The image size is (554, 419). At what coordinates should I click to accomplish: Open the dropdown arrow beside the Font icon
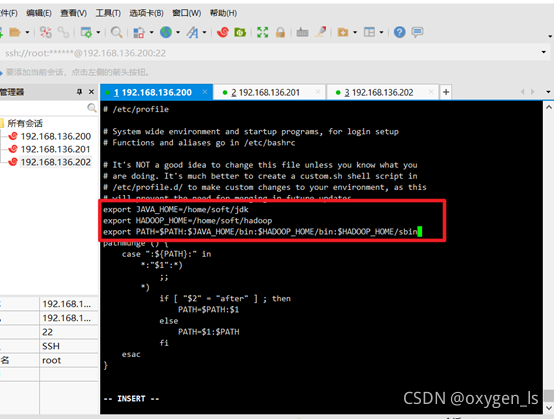pyautogui.click(x=205, y=33)
